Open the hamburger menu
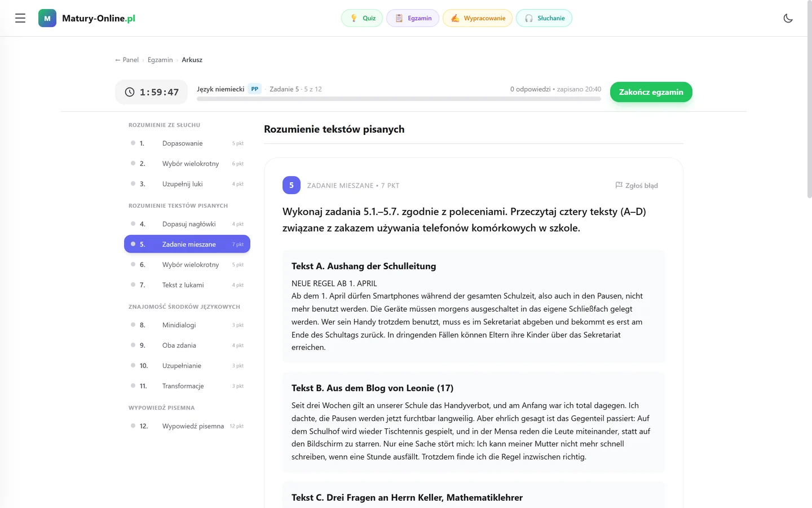The height and width of the screenshot is (508, 812). click(20, 18)
